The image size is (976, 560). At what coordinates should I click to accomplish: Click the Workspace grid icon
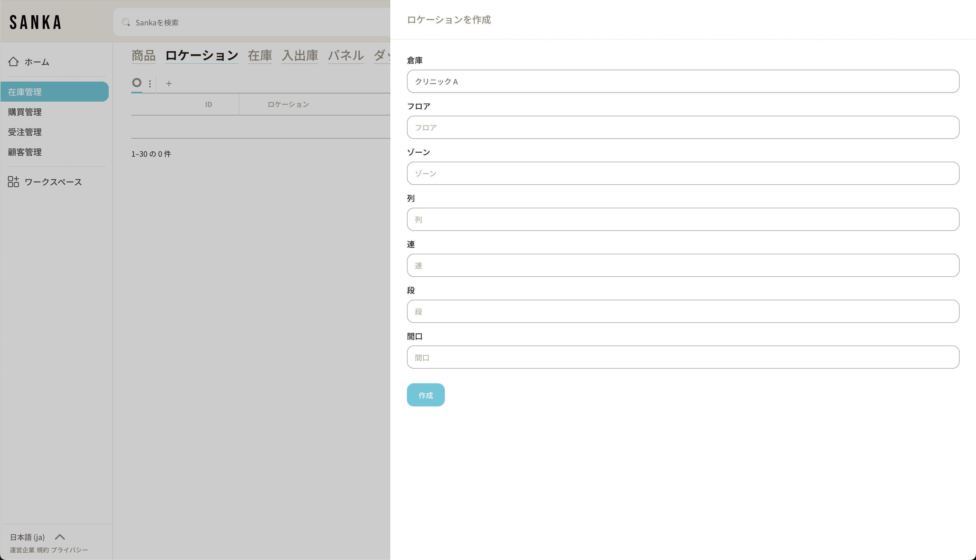pyautogui.click(x=14, y=181)
